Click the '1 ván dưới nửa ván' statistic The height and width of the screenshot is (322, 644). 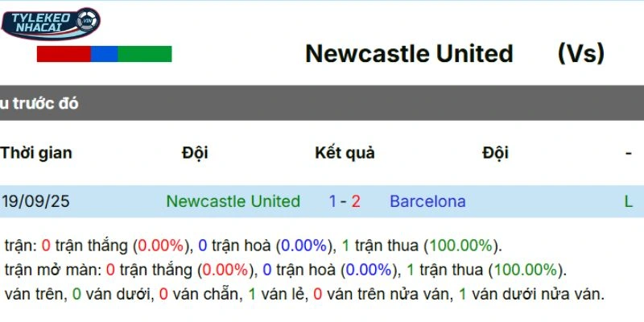[531, 295]
